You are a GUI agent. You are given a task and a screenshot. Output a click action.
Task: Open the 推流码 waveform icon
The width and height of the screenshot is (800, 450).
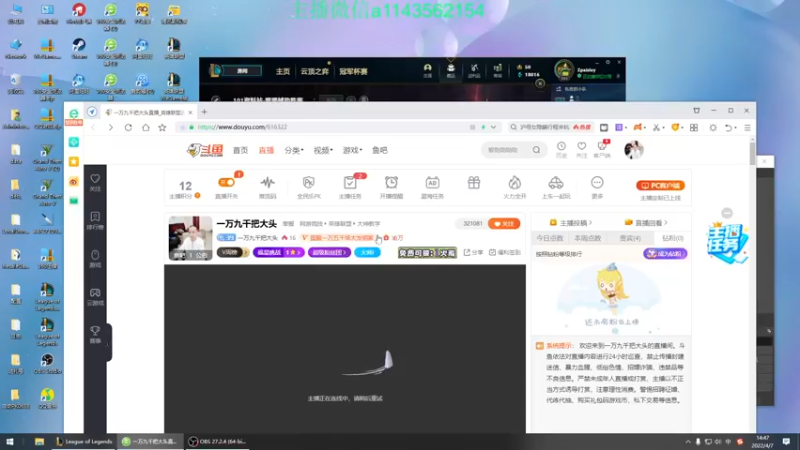pyautogui.click(x=267, y=183)
